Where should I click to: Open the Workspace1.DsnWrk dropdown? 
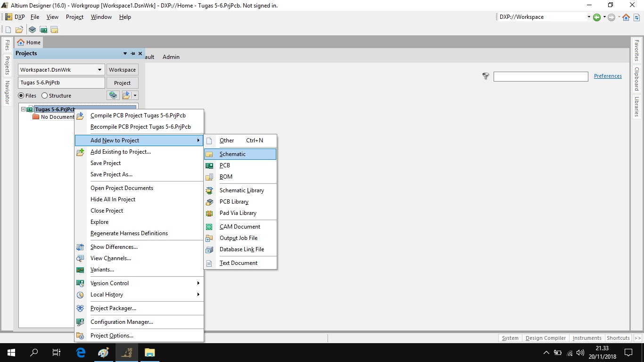(99, 70)
